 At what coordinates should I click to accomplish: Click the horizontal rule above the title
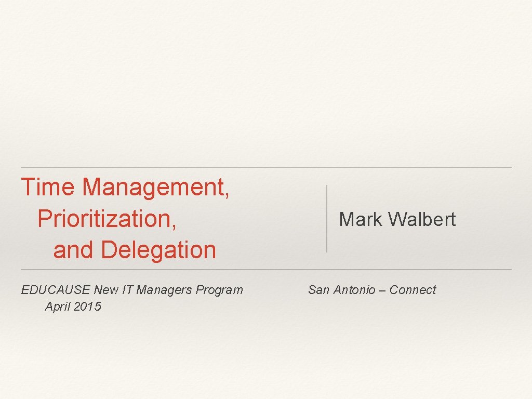point(266,167)
